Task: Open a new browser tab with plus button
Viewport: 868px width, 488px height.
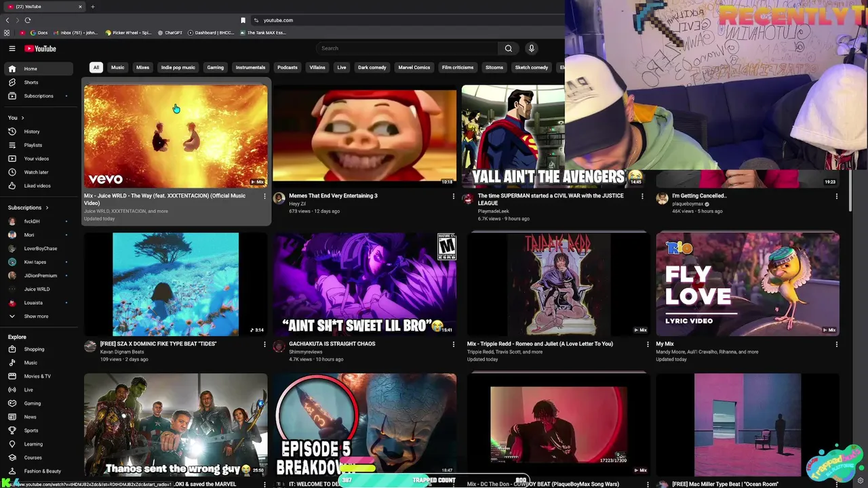Action: click(93, 7)
